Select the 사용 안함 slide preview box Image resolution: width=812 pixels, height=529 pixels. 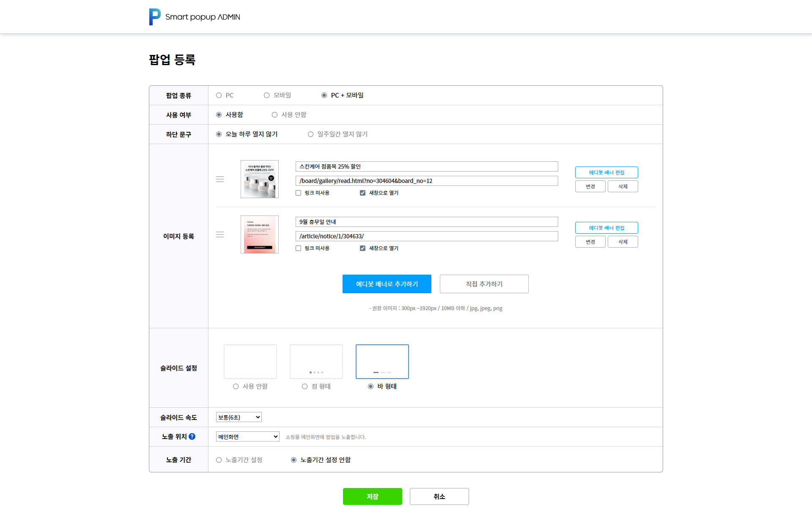(x=250, y=362)
